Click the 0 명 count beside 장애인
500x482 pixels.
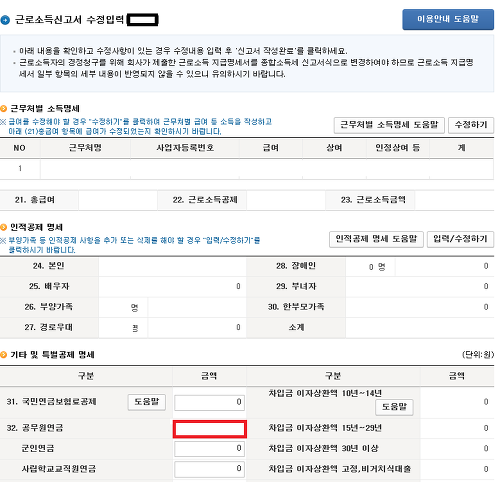click(377, 267)
